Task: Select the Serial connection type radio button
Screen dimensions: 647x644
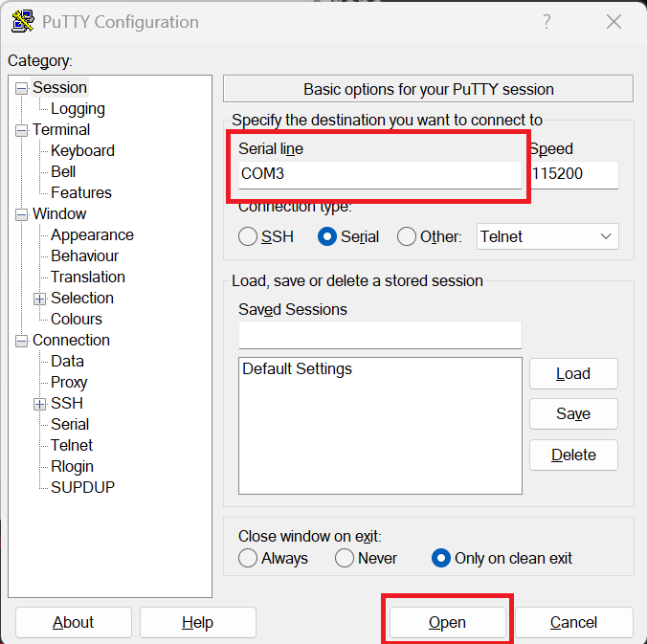Action: point(327,236)
